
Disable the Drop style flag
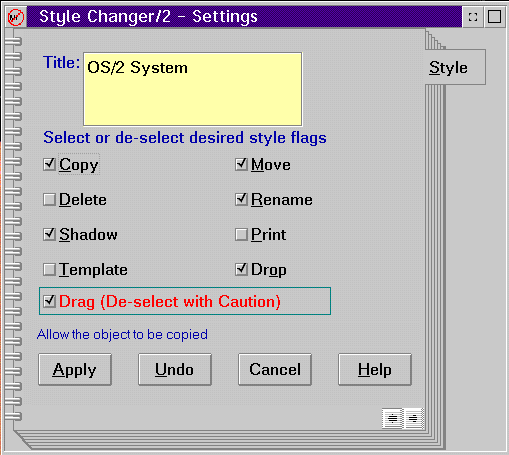pyautogui.click(x=241, y=270)
